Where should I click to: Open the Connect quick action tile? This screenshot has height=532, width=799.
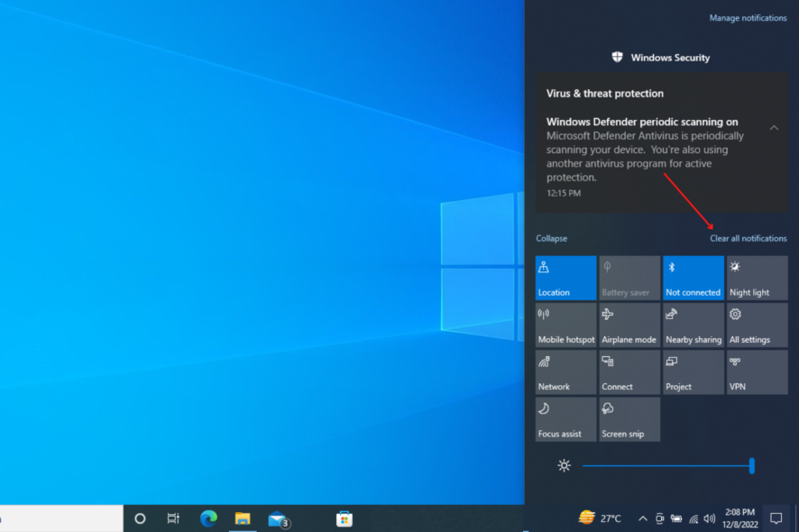[x=629, y=372]
